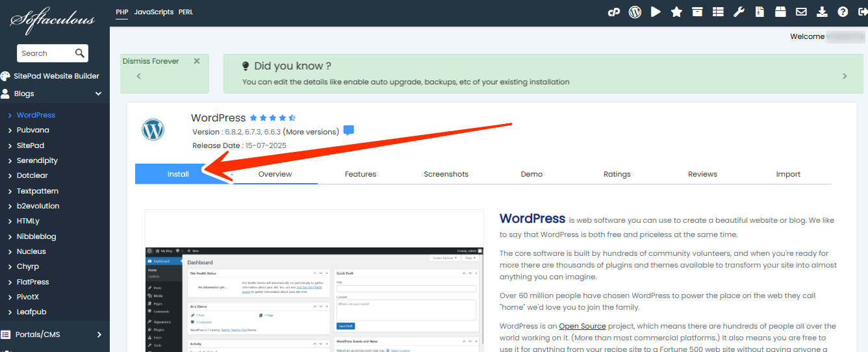This screenshot has height=352, width=868.
Task: Click the previous tip left arrow
Action: pos(138,76)
